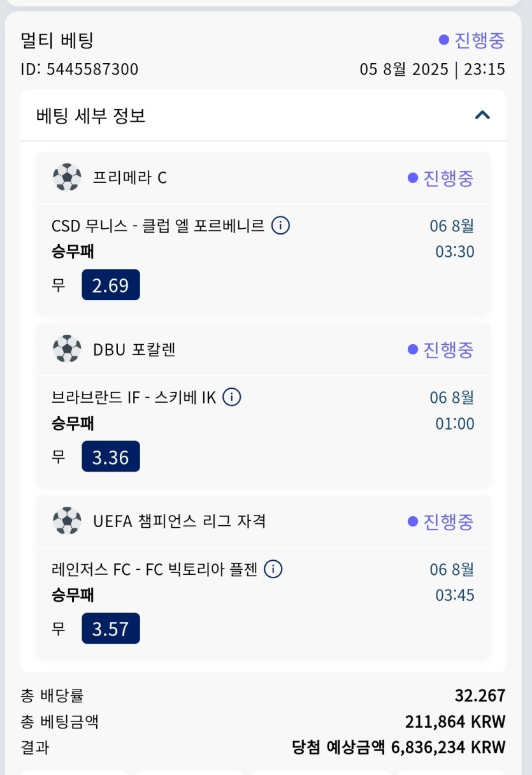This screenshot has height=775, width=532.
Task: Open CSD 무니스 - 클럽 엘 포르베니르 match
Action: (x=158, y=226)
